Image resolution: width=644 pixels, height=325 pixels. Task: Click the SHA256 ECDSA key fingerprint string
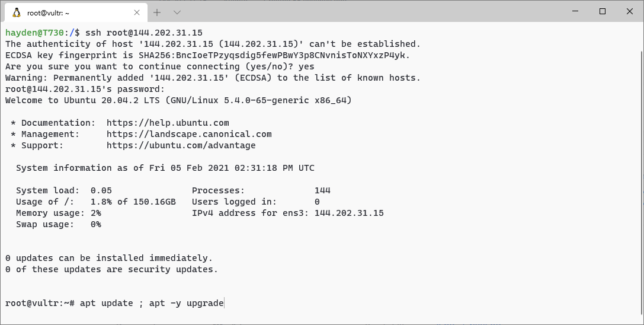pyautogui.click(x=271, y=55)
